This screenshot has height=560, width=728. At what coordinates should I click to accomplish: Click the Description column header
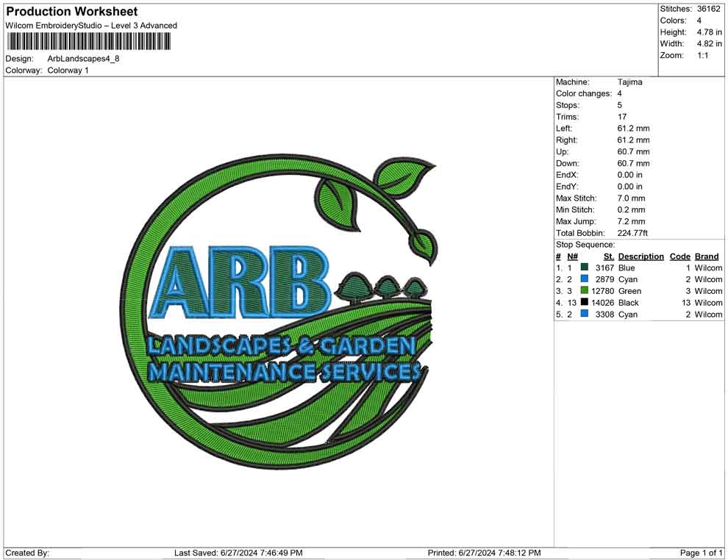pos(640,256)
